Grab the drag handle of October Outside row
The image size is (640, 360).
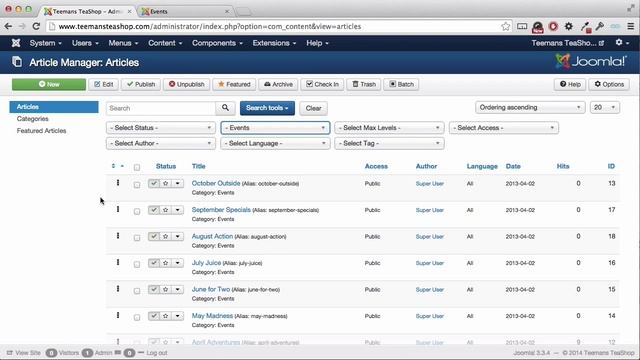pos(118,183)
